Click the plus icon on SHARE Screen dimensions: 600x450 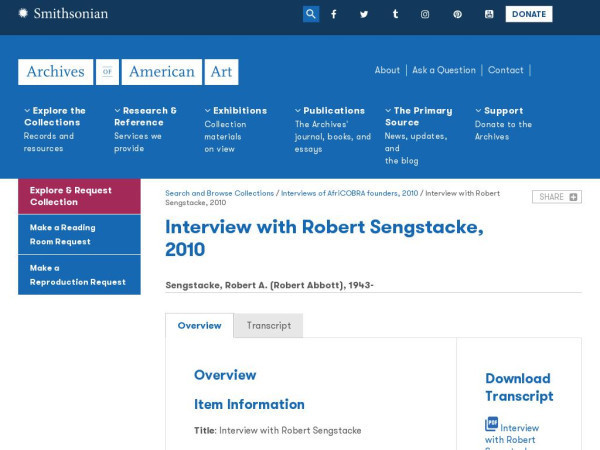(x=573, y=197)
